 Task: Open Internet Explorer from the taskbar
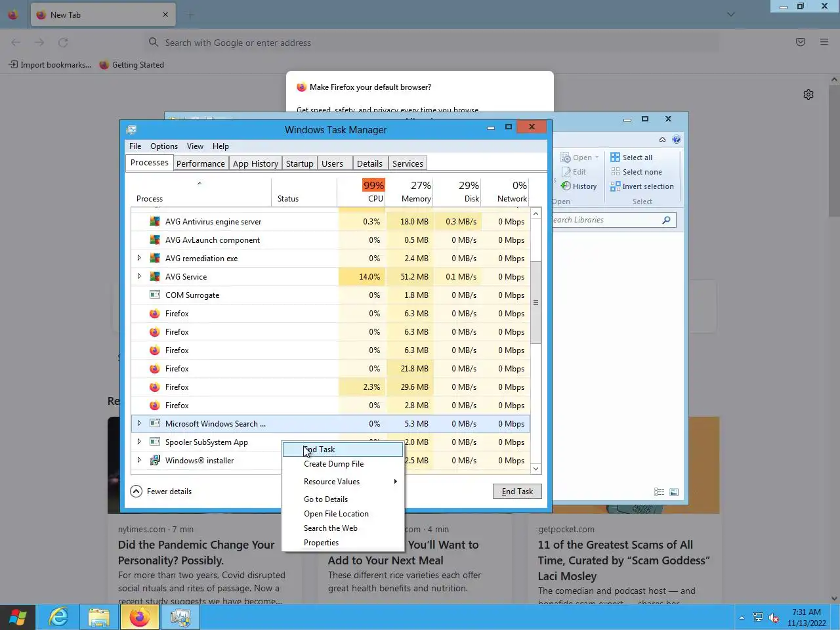pos(58,617)
